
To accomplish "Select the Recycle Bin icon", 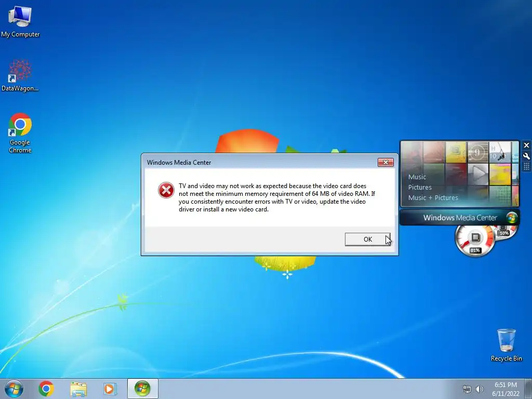I will (506, 345).
